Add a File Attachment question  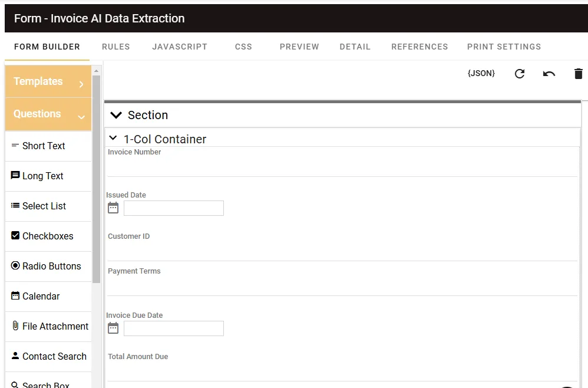tap(49, 326)
